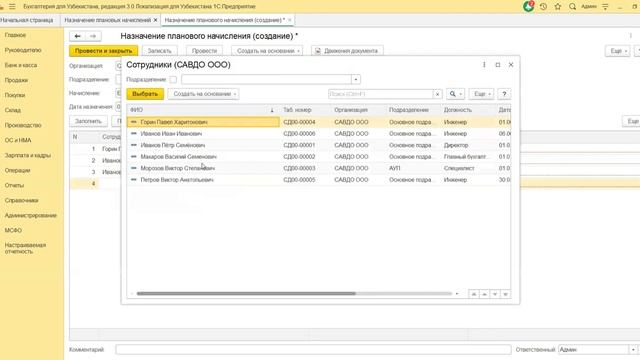Click the dialog's horizontal scrollbar

pyautogui.click(x=246, y=293)
